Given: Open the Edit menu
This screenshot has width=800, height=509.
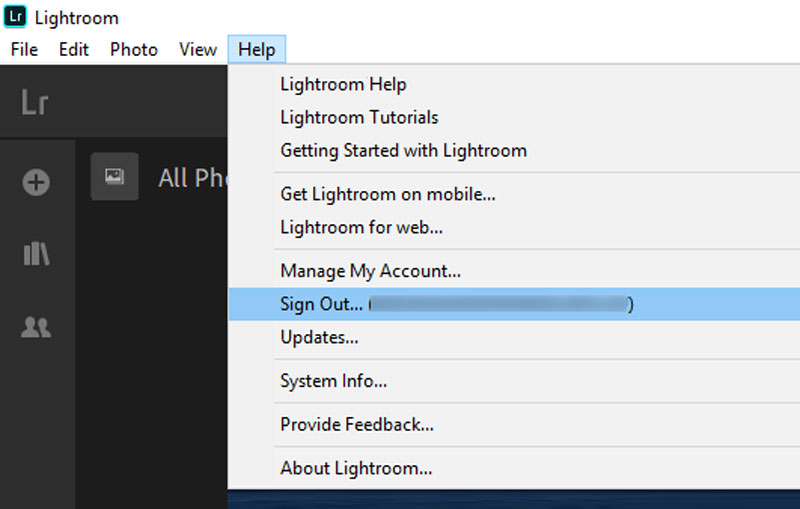Looking at the screenshot, I should pyautogui.click(x=73, y=49).
